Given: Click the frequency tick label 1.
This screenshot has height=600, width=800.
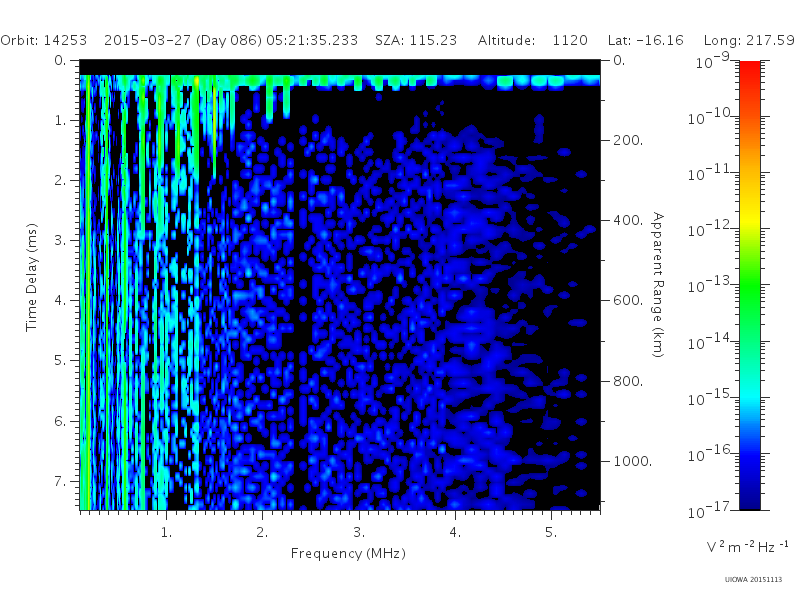Looking at the screenshot, I should click(x=166, y=533).
